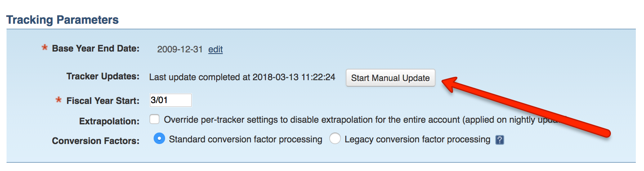Click the Tracker Updates label

(103, 76)
